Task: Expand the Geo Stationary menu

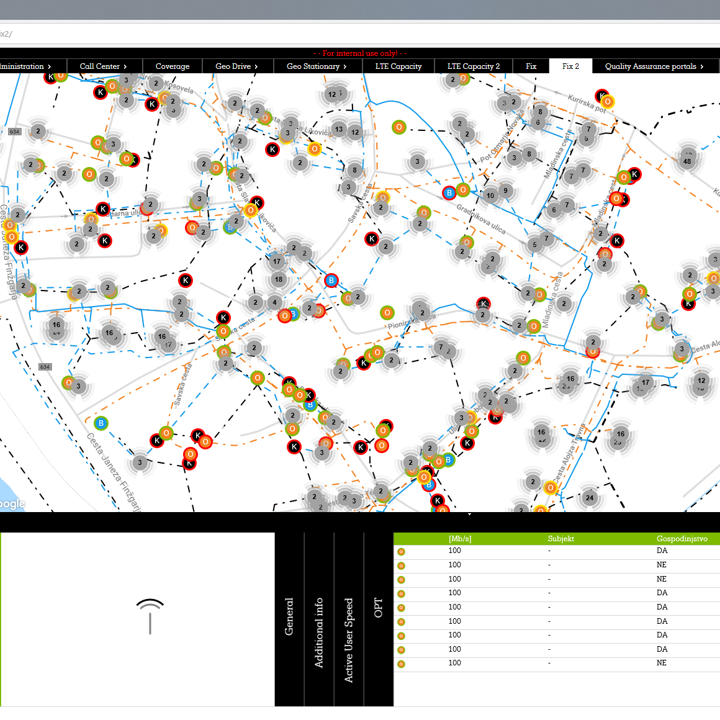Action: click(x=316, y=66)
